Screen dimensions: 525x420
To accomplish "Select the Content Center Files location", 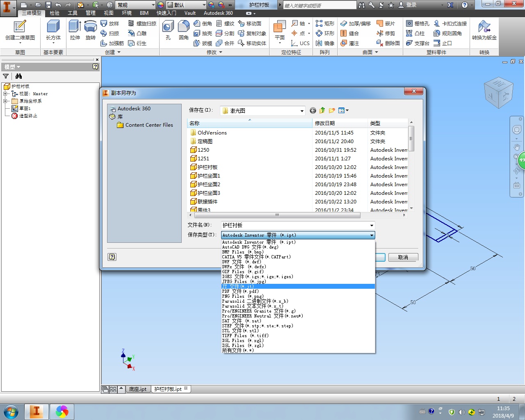I will coord(145,125).
